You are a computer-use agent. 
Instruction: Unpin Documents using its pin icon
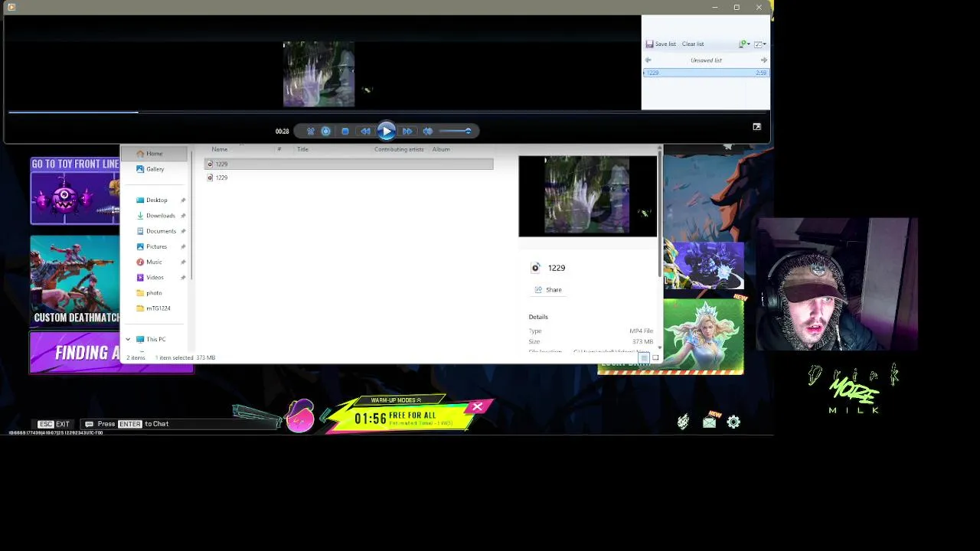click(x=183, y=231)
